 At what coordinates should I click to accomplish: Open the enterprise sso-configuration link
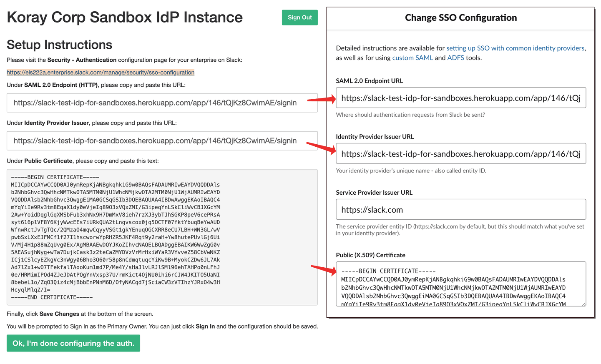pos(100,72)
